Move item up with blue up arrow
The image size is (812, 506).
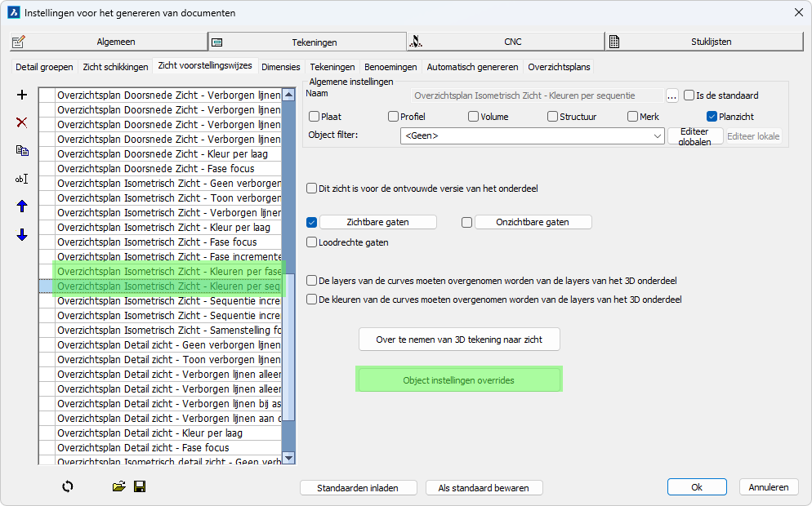tap(22, 206)
